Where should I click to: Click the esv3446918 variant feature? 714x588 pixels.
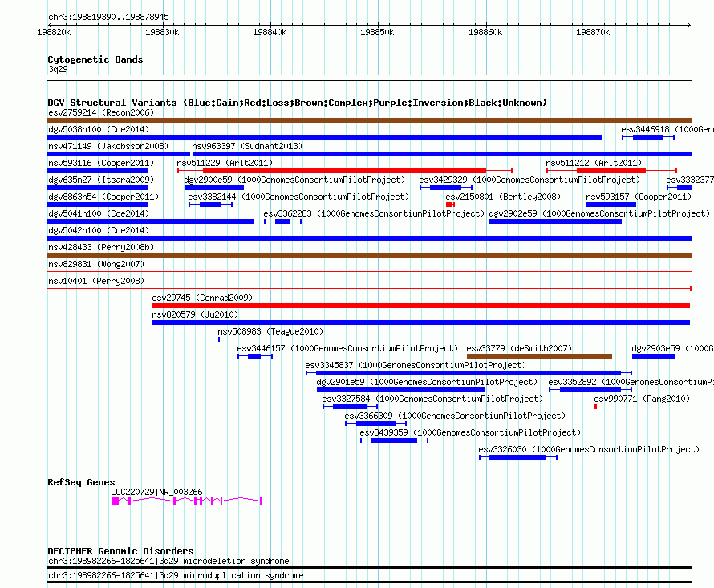(648, 137)
